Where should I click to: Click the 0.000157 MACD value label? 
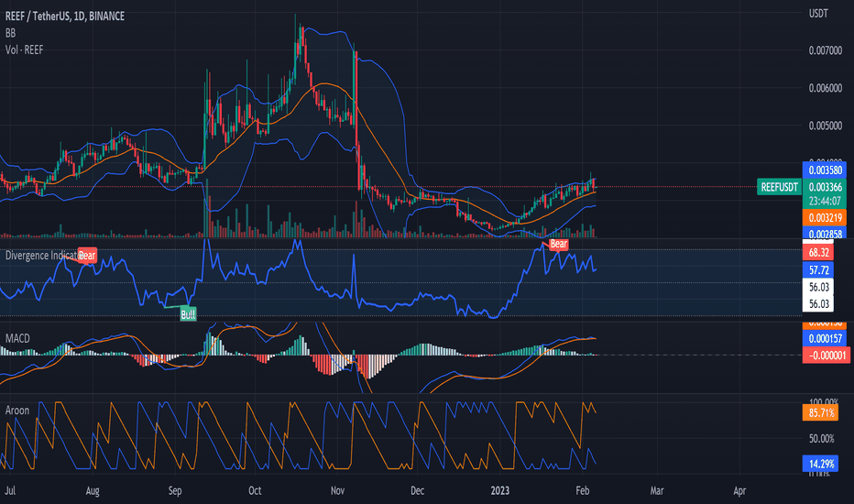[x=825, y=338]
